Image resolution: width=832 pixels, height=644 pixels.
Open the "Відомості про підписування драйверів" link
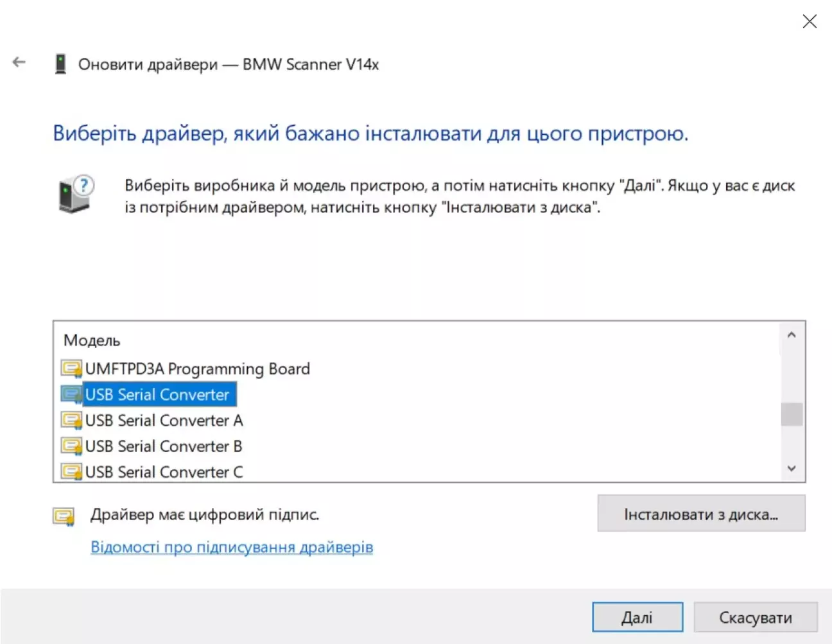pyautogui.click(x=232, y=547)
